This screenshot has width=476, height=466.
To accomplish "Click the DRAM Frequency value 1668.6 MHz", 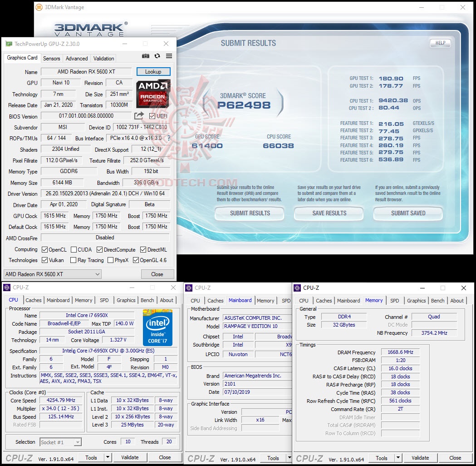I will (400, 352).
